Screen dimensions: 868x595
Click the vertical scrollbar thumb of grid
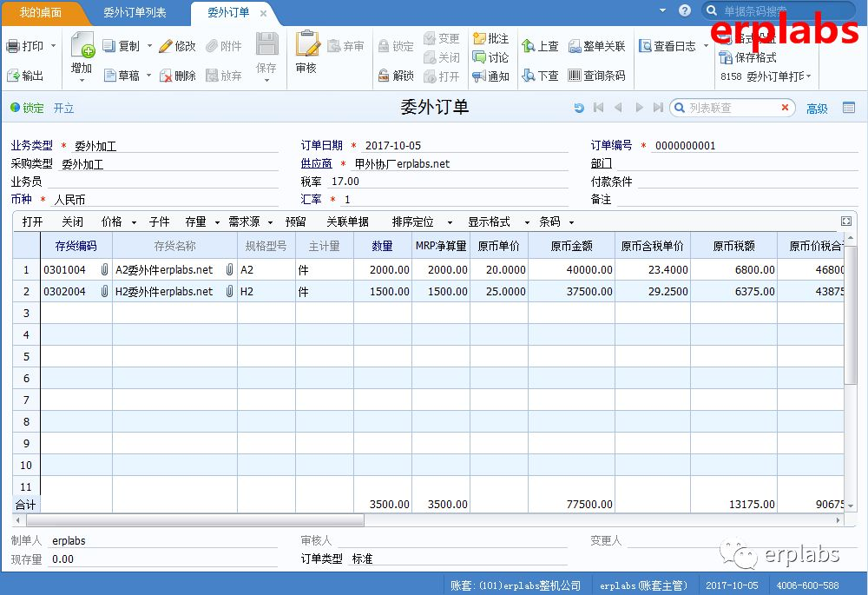click(x=851, y=314)
